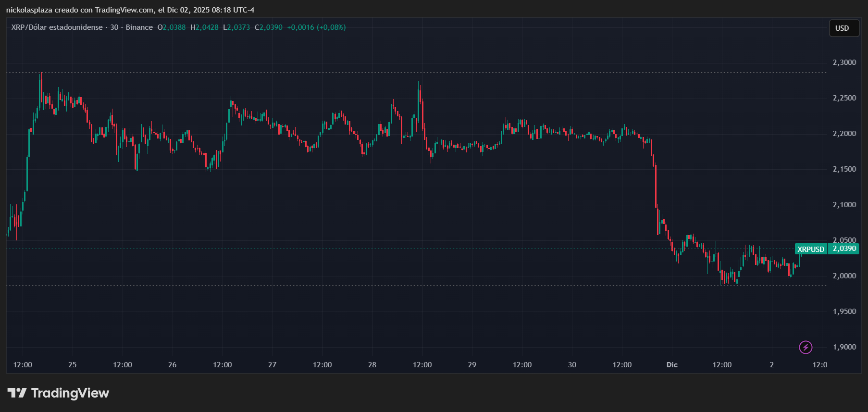868x412 pixels.
Task: Click the +0,0016 (+0,08%) change value
Action: [316, 27]
